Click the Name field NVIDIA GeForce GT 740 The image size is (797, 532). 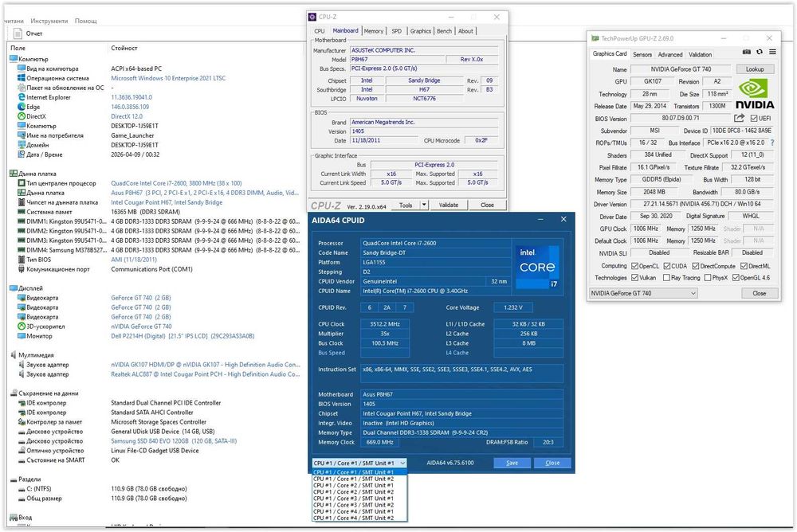[x=681, y=69]
